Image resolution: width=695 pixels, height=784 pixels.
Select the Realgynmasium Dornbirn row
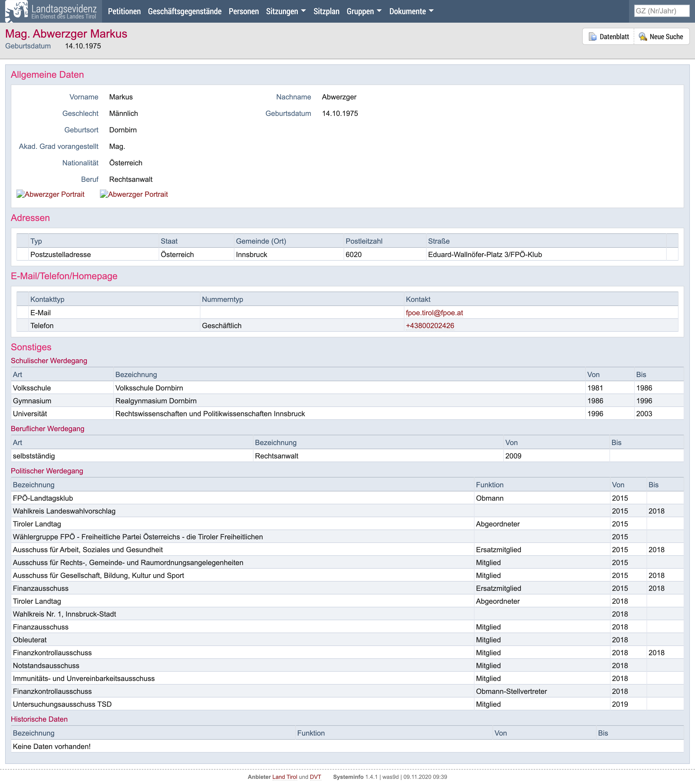click(x=347, y=401)
